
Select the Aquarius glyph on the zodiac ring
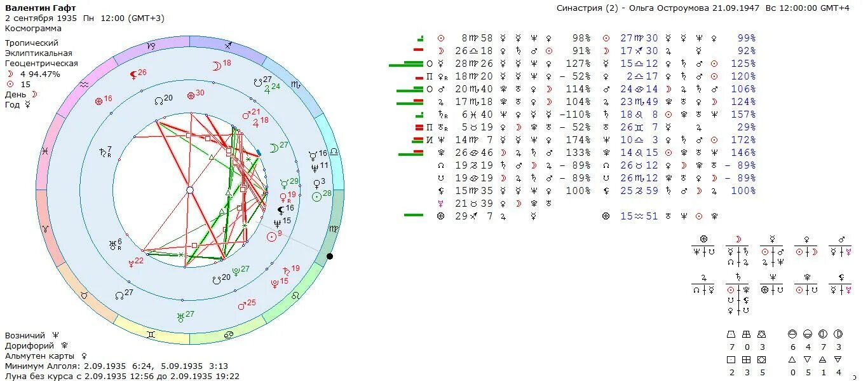[x=84, y=84]
